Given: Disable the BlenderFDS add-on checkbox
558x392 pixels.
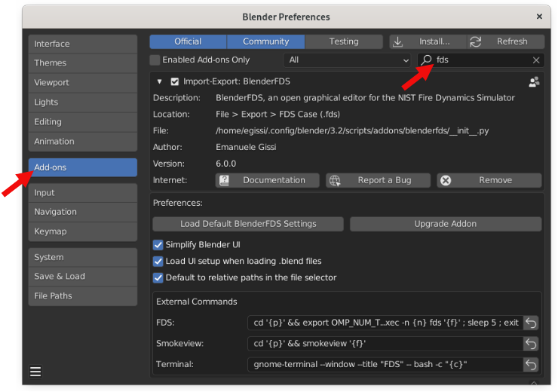Looking at the screenshot, I should [x=174, y=82].
